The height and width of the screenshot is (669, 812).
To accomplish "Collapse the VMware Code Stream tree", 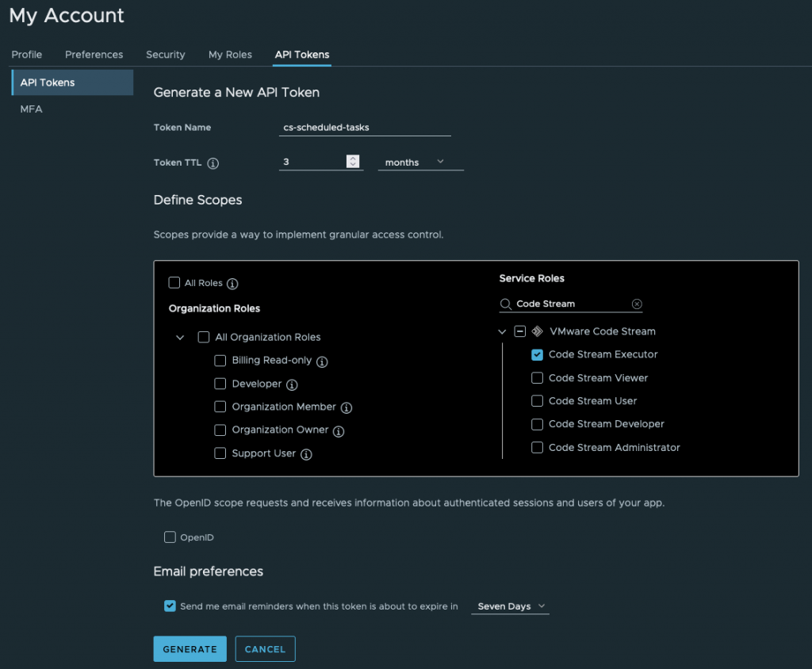I will 502,331.
